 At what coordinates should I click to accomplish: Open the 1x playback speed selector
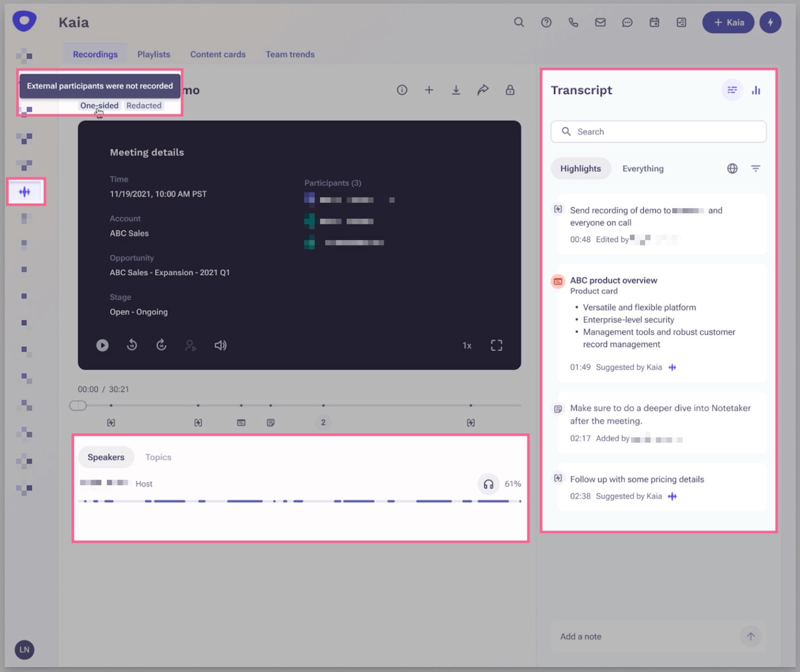[467, 346]
